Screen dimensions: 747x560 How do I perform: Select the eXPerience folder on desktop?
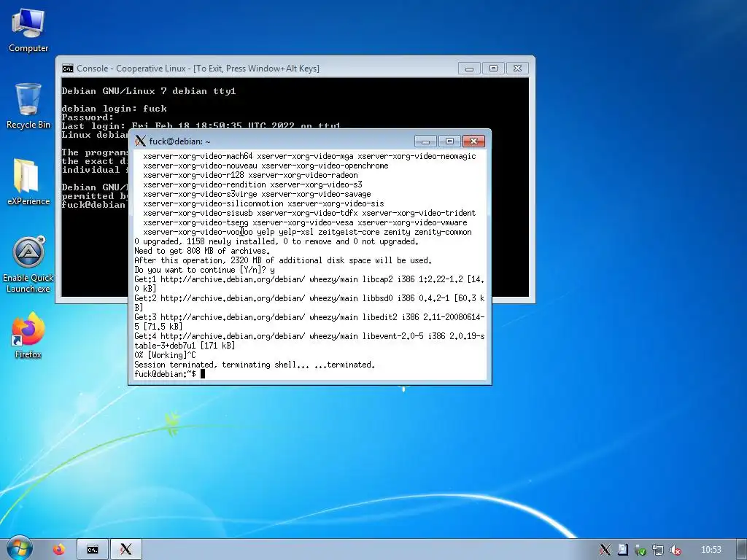pos(28,182)
